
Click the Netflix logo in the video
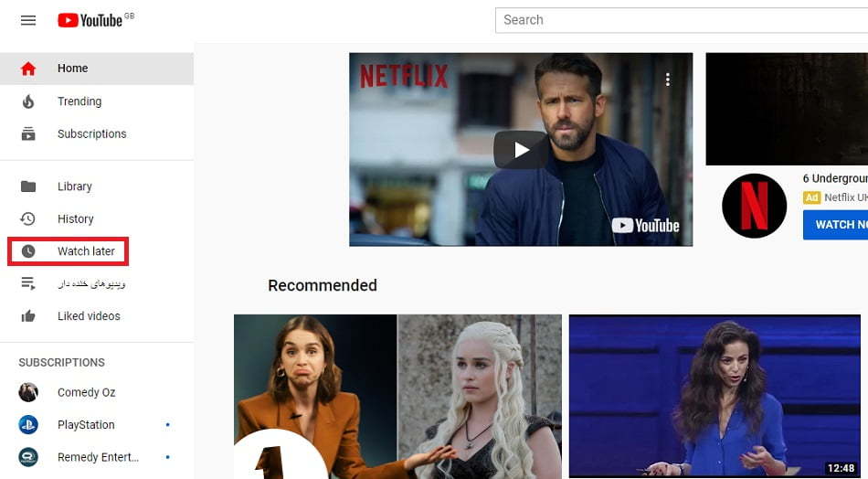404,76
